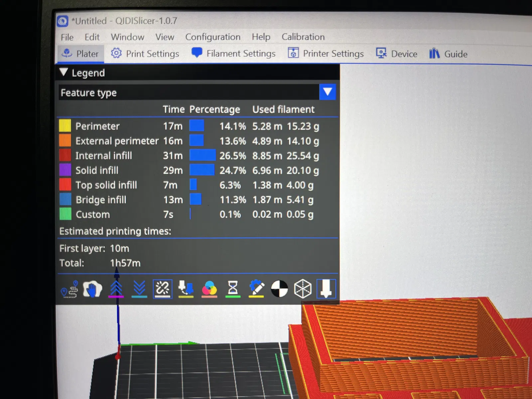
Task: Switch to the Filament Settings tab
Action: (x=233, y=54)
